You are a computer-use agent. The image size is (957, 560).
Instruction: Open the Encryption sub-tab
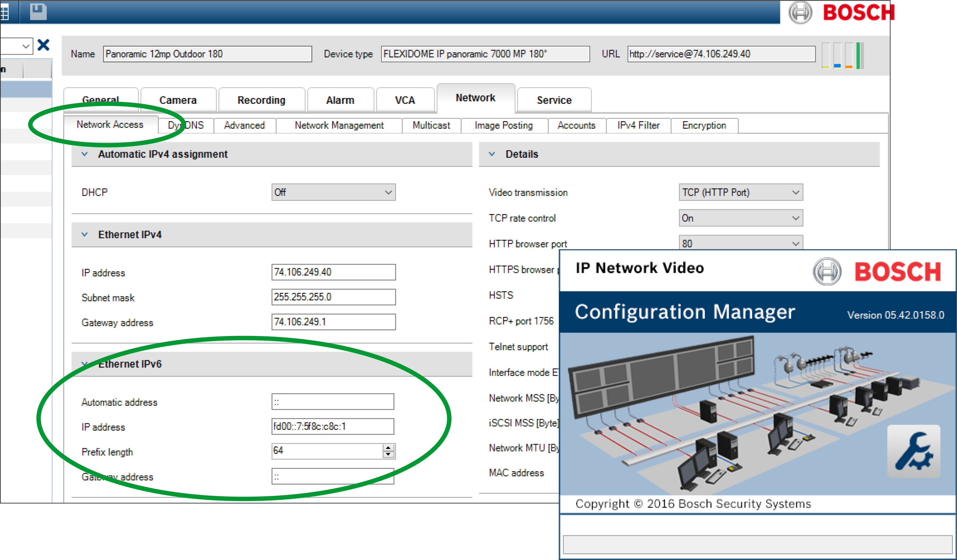(704, 125)
